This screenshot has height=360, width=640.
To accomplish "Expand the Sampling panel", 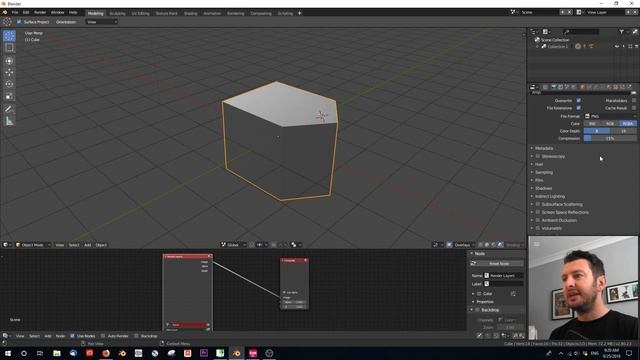I will (544, 172).
